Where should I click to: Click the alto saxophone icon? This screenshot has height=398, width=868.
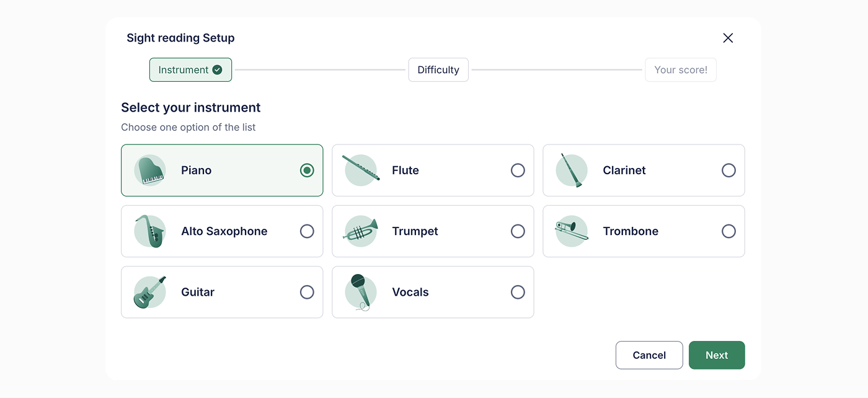pyautogui.click(x=149, y=231)
